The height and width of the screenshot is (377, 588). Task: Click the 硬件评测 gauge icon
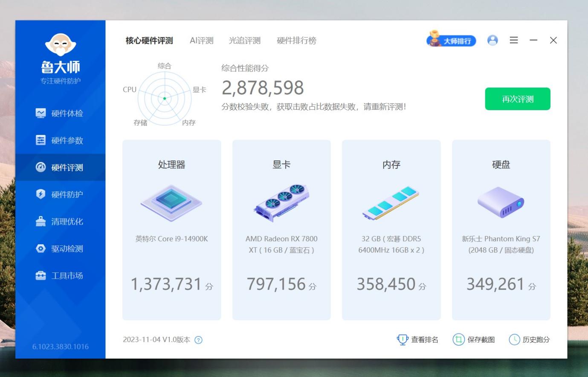click(x=41, y=167)
